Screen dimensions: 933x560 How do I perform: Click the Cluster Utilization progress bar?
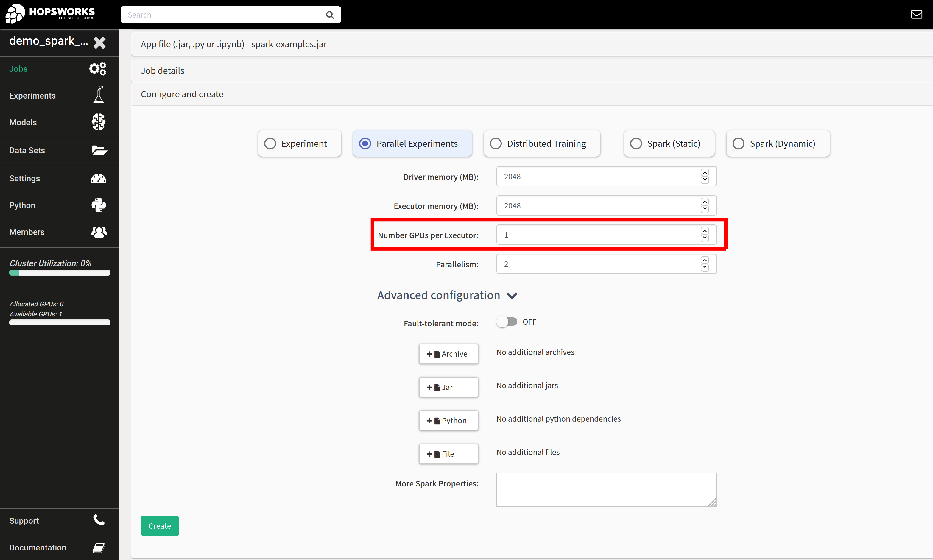pos(59,273)
